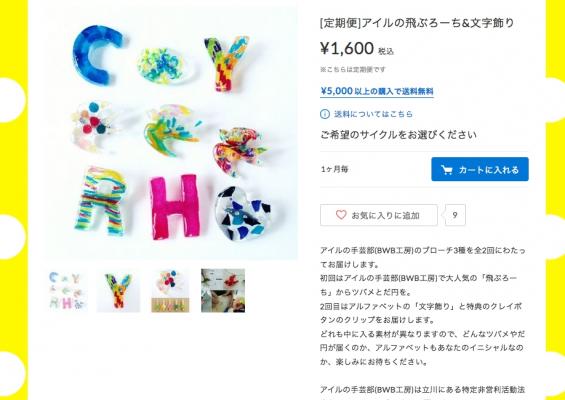The image size is (565, 400).
Task: Click the favorites count bubble showing 9
Action: click(x=455, y=215)
